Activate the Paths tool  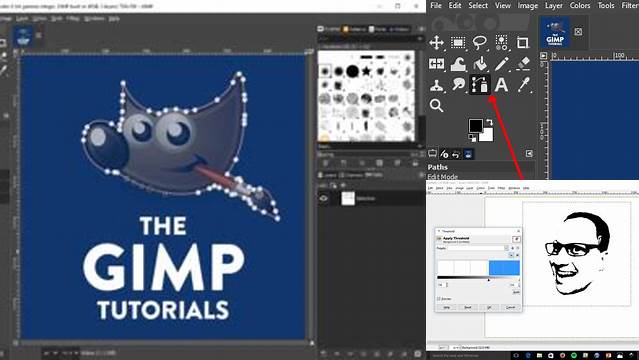(480, 85)
